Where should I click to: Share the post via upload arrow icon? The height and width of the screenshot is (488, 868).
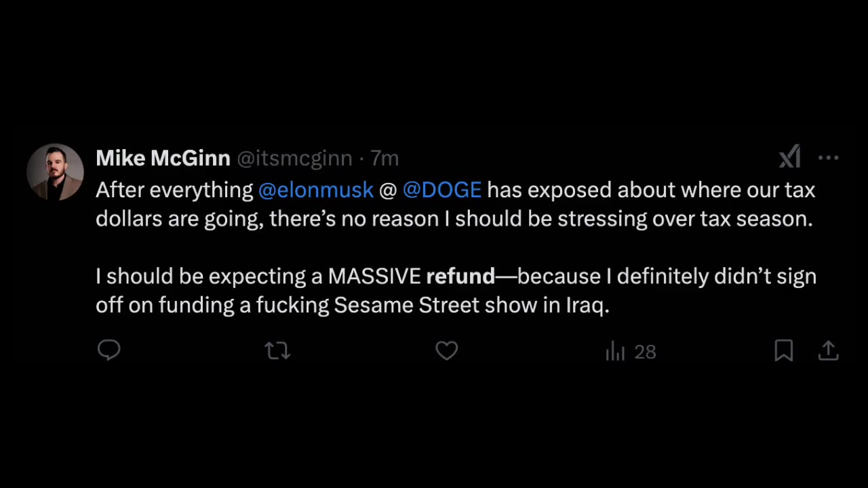[x=828, y=350]
